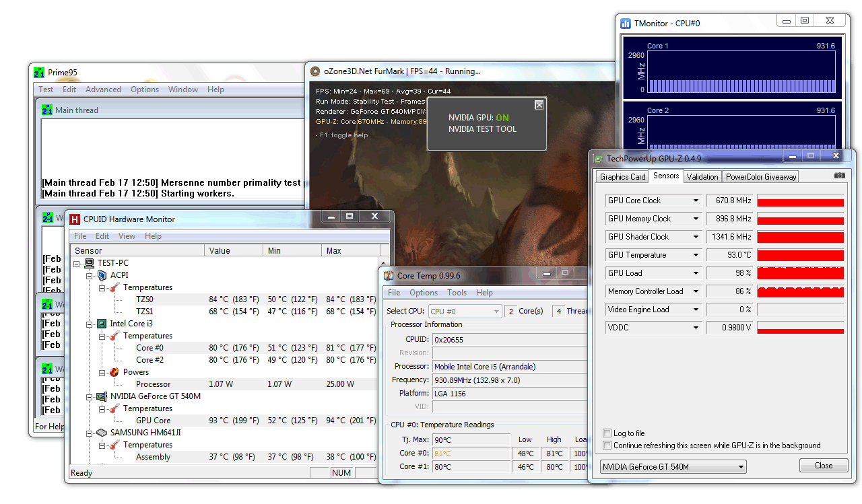The height and width of the screenshot is (504, 862).
Task: Open the Prime95 Test menu
Action: (x=46, y=89)
